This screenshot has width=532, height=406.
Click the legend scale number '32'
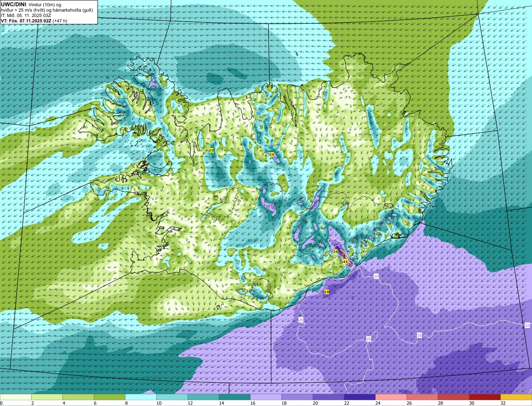503,403
